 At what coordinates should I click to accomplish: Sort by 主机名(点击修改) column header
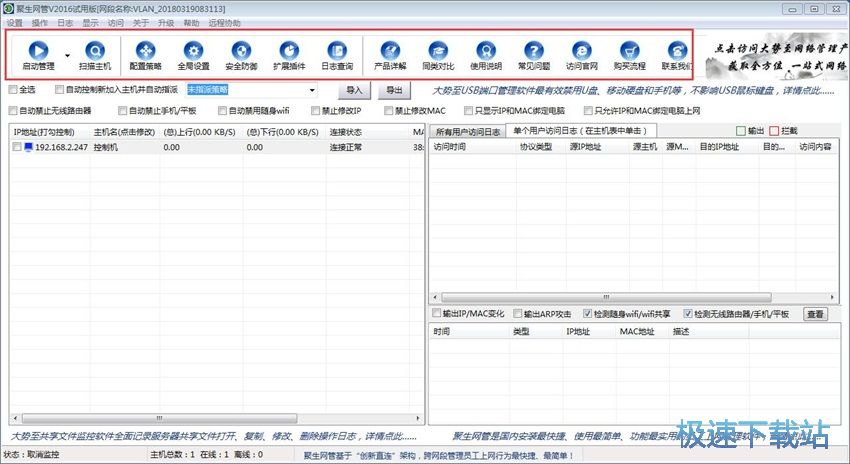125,132
